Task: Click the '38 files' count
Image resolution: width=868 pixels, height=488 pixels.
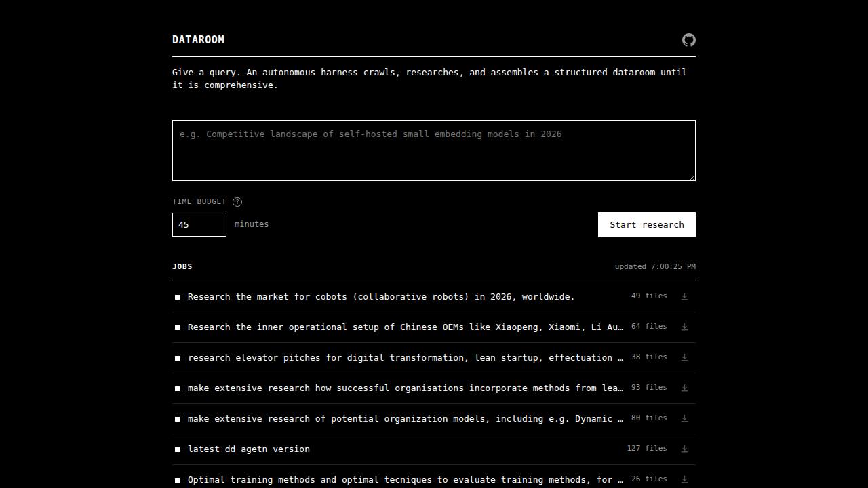Action: (x=649, y=357)
